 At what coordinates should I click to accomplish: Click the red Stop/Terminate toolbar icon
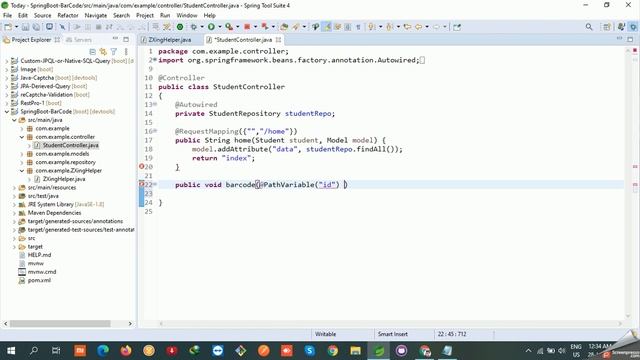[x=247, y=27]
